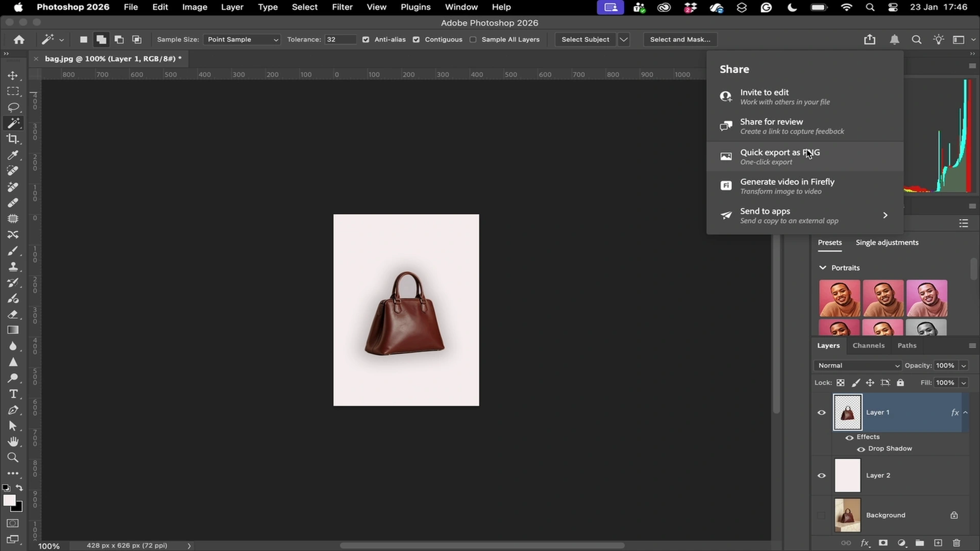Click the Move tool icon

(13, 76)
